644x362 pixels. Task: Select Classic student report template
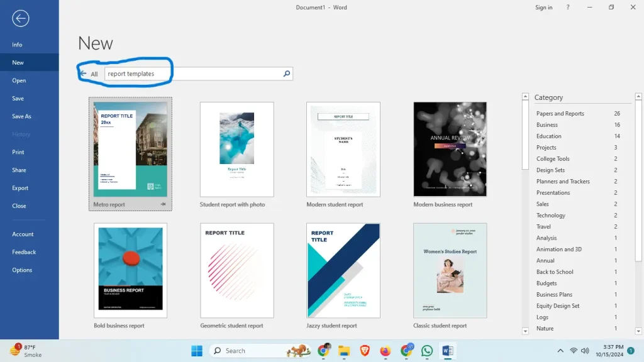[x=450, y=270]
